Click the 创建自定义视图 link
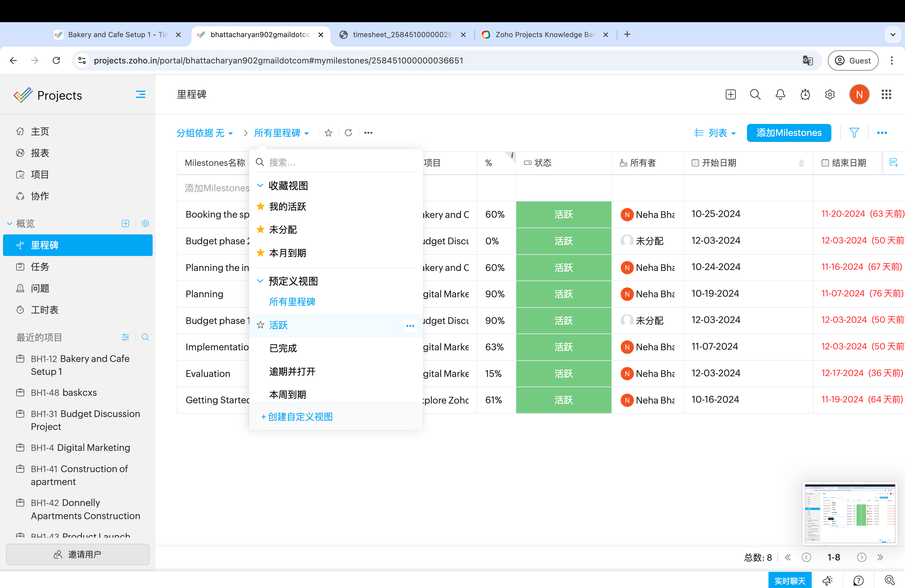Viewport: 905px width, 588px height. (297, 417)
